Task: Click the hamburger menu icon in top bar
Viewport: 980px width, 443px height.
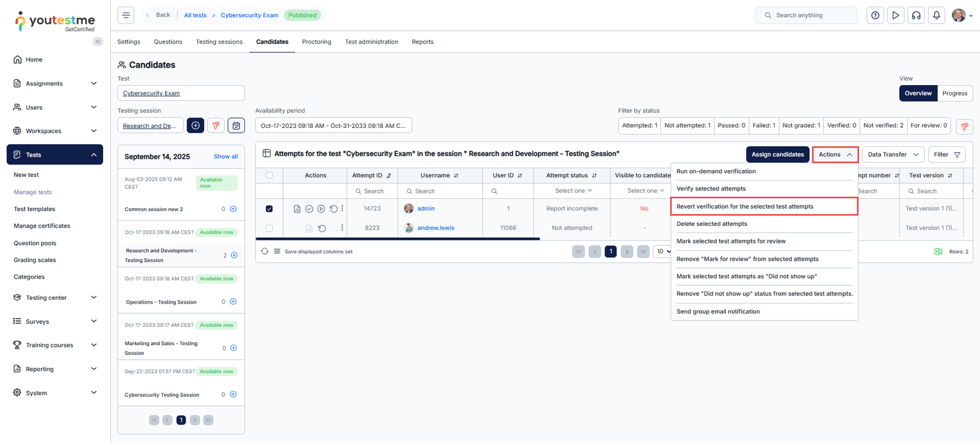Action: [126, 15]
